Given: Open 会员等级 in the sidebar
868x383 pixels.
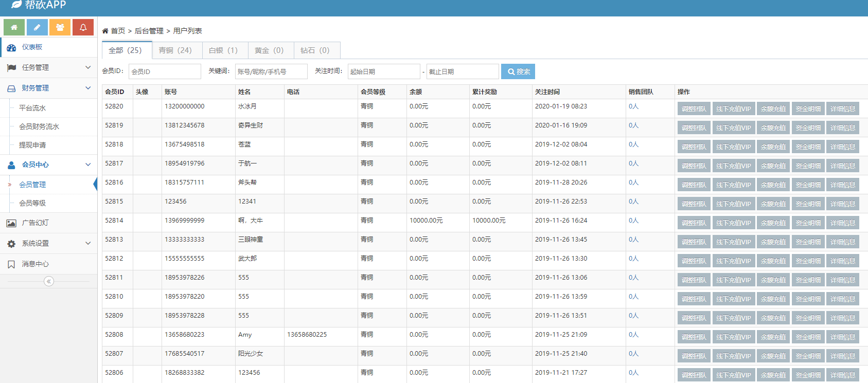Looking at the screenshot, I should click(32, 203).
